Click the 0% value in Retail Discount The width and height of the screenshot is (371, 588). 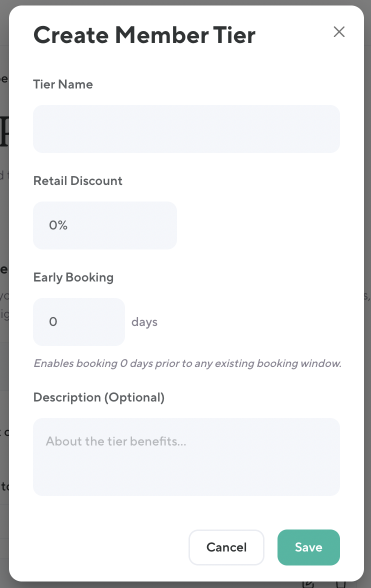click(58, 225)
